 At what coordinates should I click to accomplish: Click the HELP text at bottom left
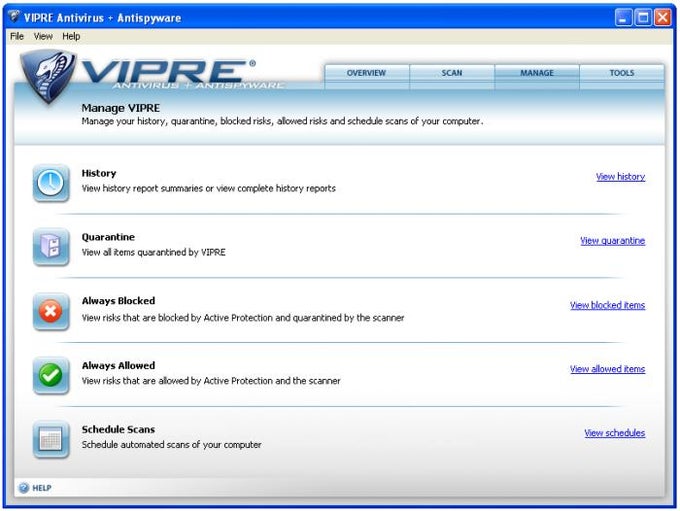[42, 488]
